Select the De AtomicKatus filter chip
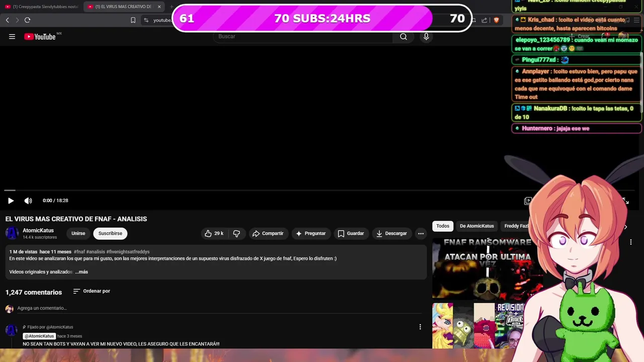 click(x=477, y=226)
